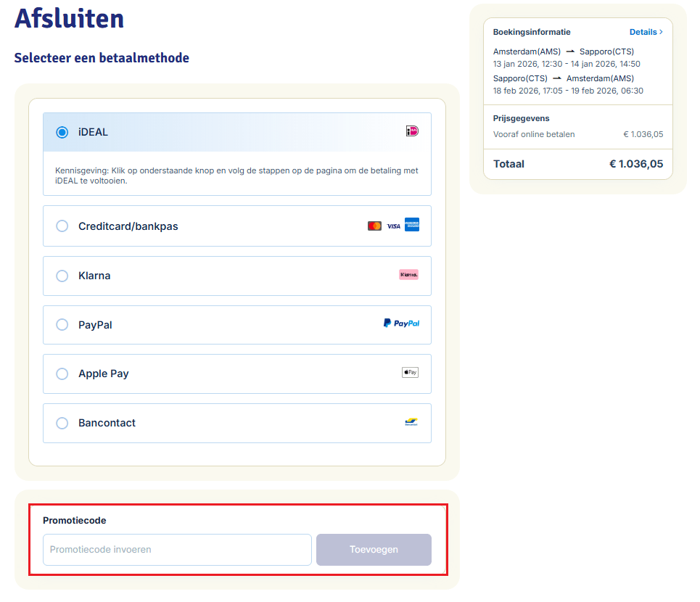Click the Bancontact logo
700x602 pixels.
click(410, 421)
